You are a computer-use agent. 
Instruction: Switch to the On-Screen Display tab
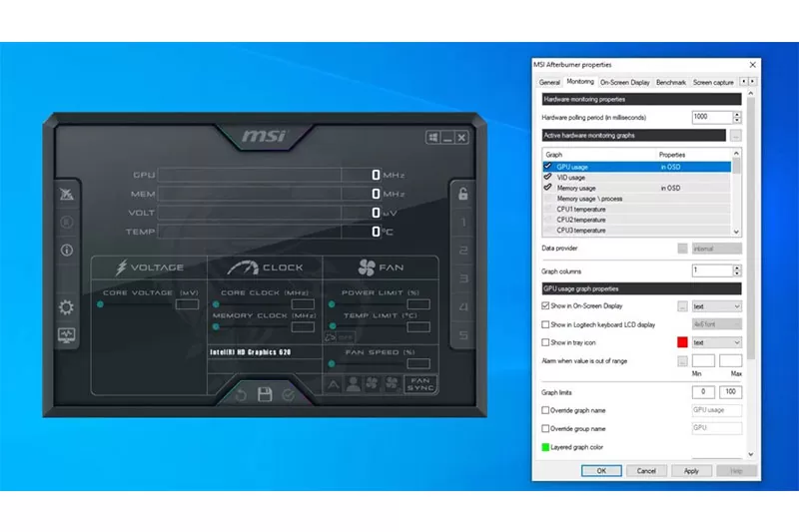click(625, 82)
